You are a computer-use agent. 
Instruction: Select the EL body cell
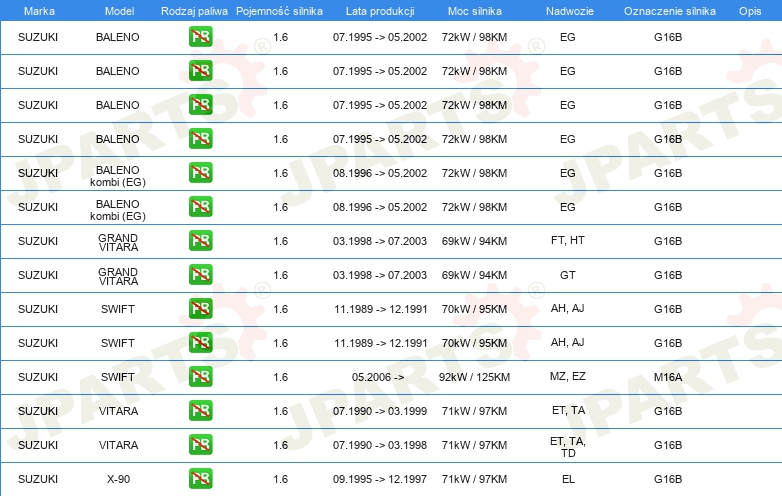click(x=568, y=479)
